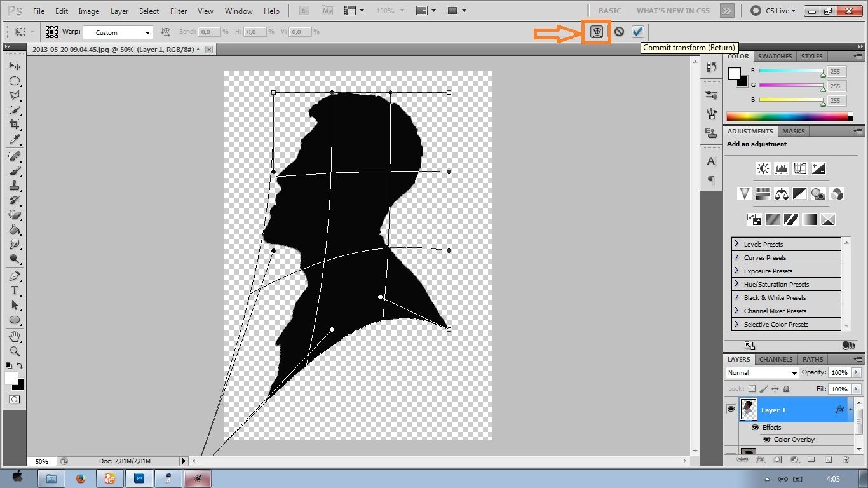Open the layer blend mode Normal dropdown
The image size is (868, 488).
pos(762,373)
